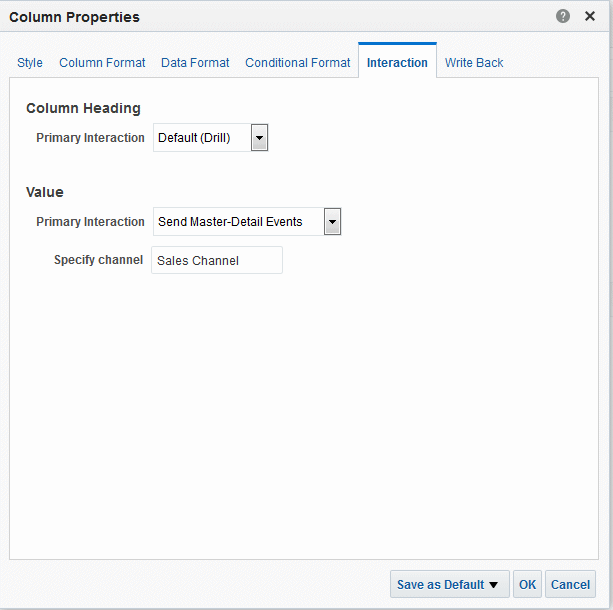The image size is (613, 610).
Task: Click the Save as Default button
Action: (x=450, y=584)
